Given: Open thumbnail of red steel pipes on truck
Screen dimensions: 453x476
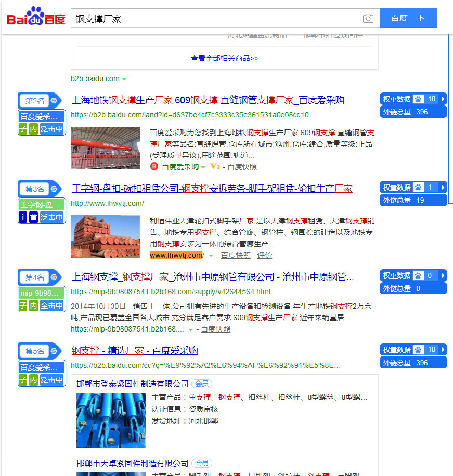Looking at the screenshot, I should click(105, 148).
